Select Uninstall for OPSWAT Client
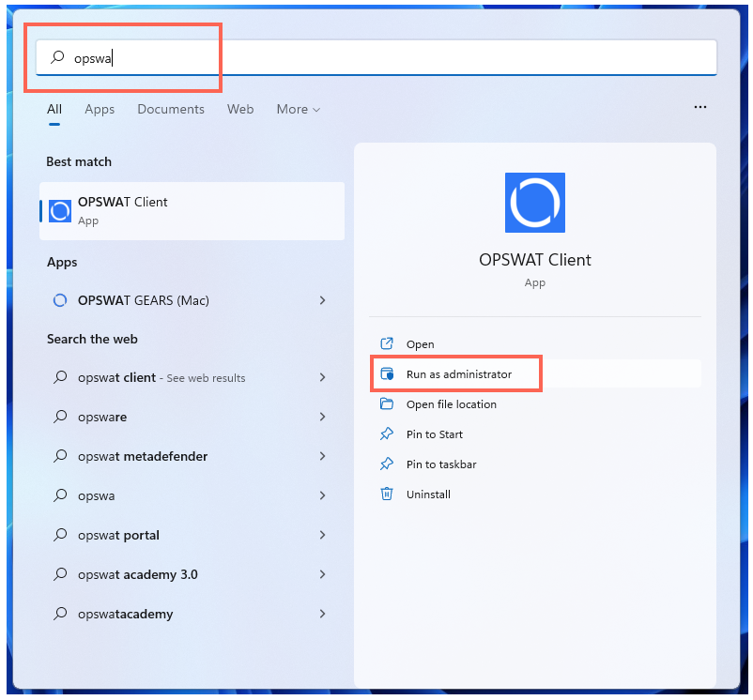753x700 pixels. 535,495
